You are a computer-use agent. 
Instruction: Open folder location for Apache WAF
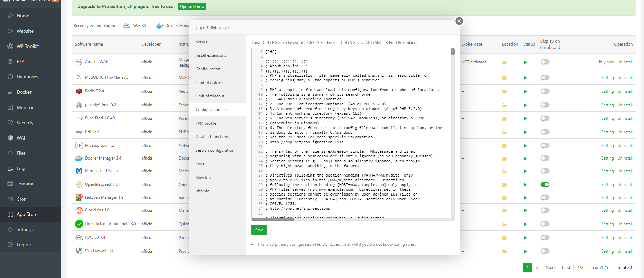[504, 62]
